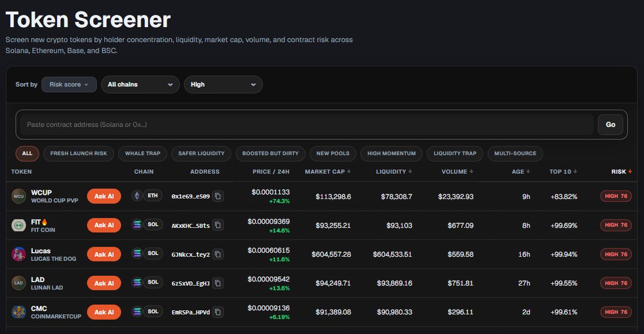This screenshot has width=644, height=334.
Task: Sort by Risk column arrow
Action: (630, 171)
